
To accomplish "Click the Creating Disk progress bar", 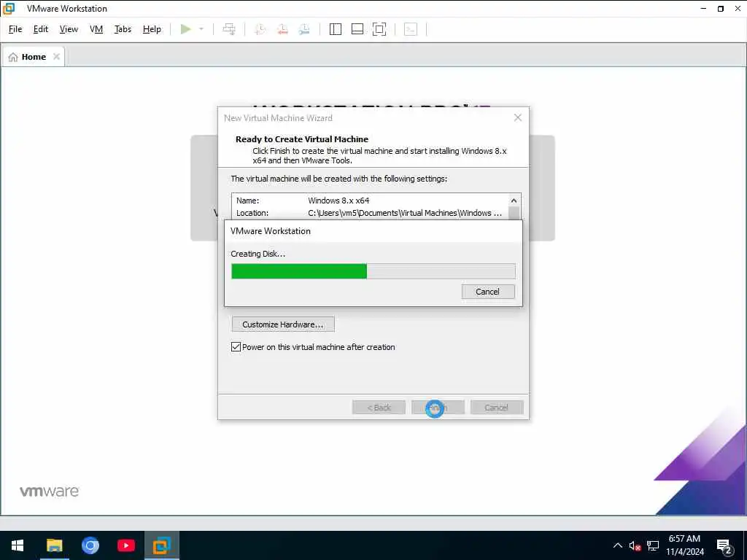I will 373,271.
